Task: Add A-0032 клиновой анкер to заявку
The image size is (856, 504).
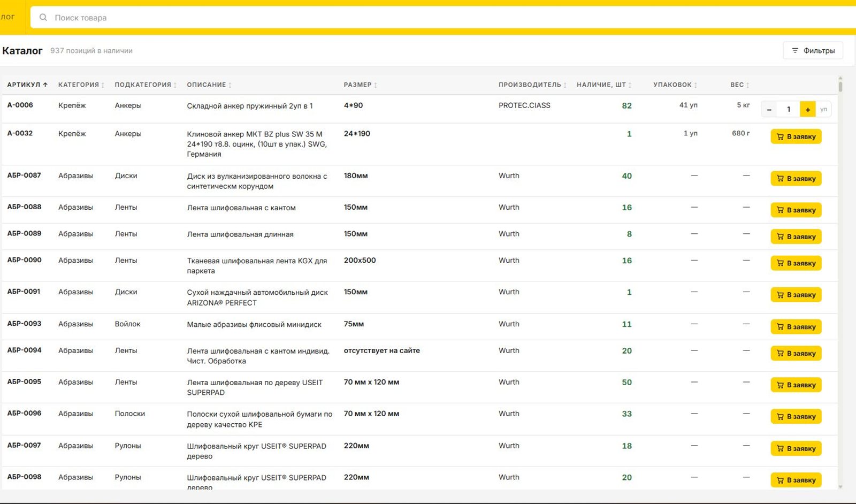Action: click(796, 136)
